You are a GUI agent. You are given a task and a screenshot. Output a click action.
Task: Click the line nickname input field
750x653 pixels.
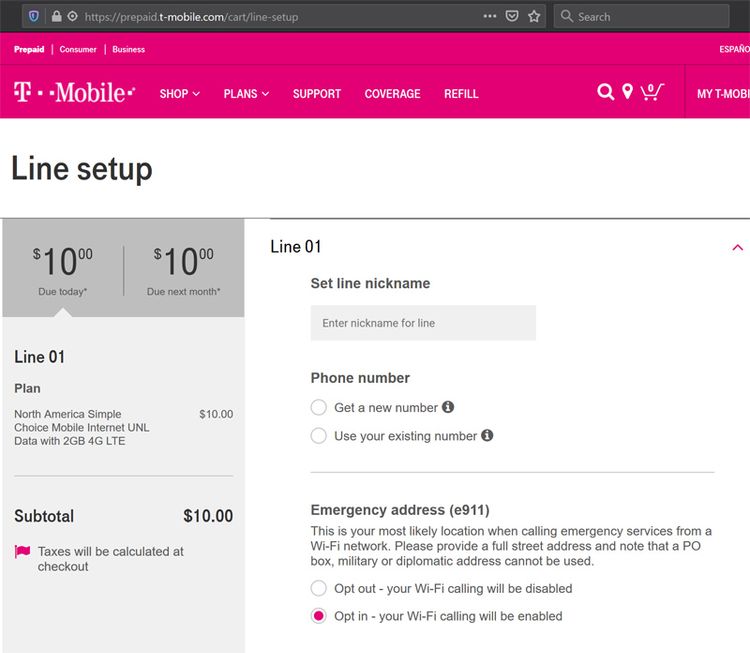point(423,323)
